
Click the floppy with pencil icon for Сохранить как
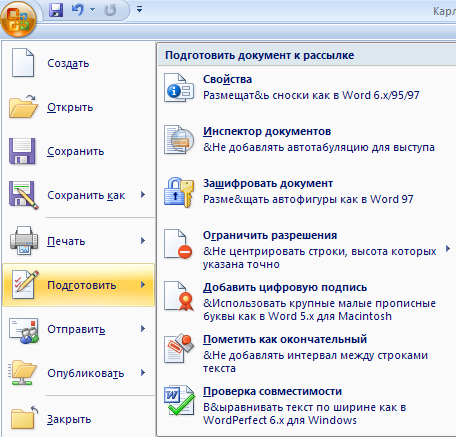click(23, 195)
